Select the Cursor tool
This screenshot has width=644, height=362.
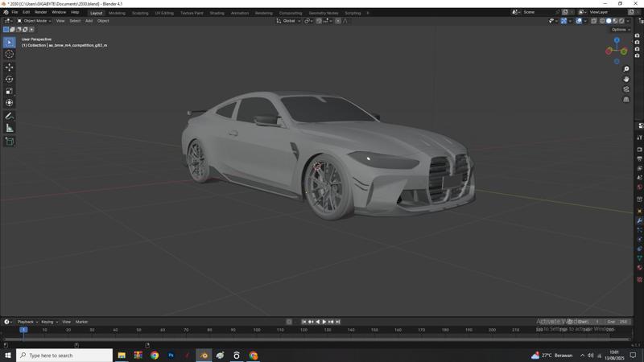pos(9,54)
